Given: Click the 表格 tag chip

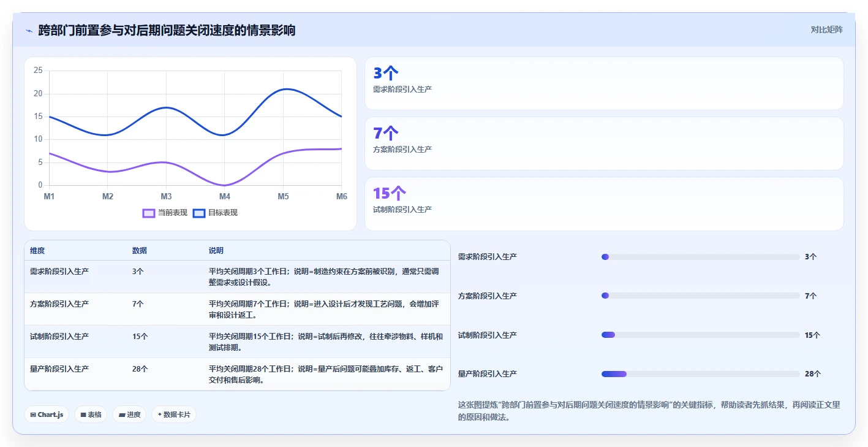Looking at the screenshot, I should 91,415.
